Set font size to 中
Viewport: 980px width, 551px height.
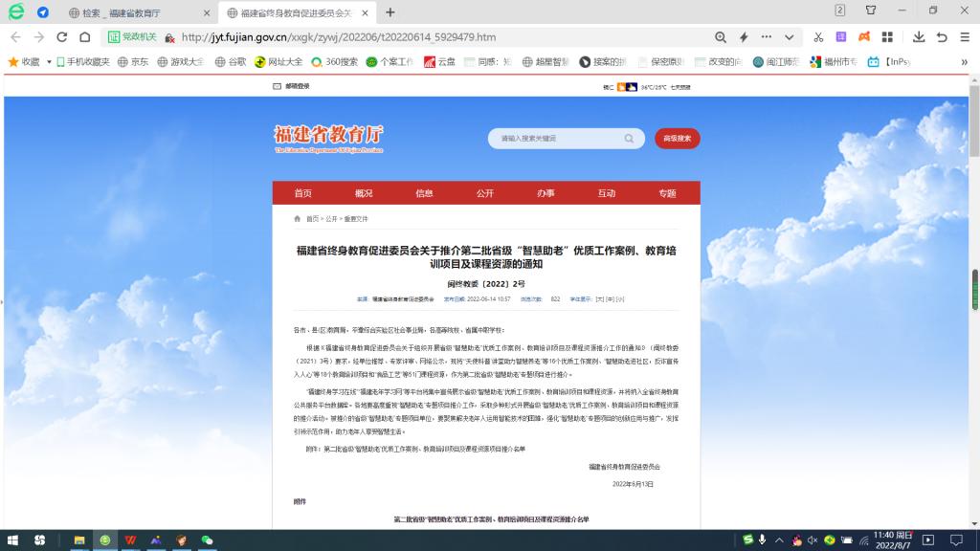[610, 299]
